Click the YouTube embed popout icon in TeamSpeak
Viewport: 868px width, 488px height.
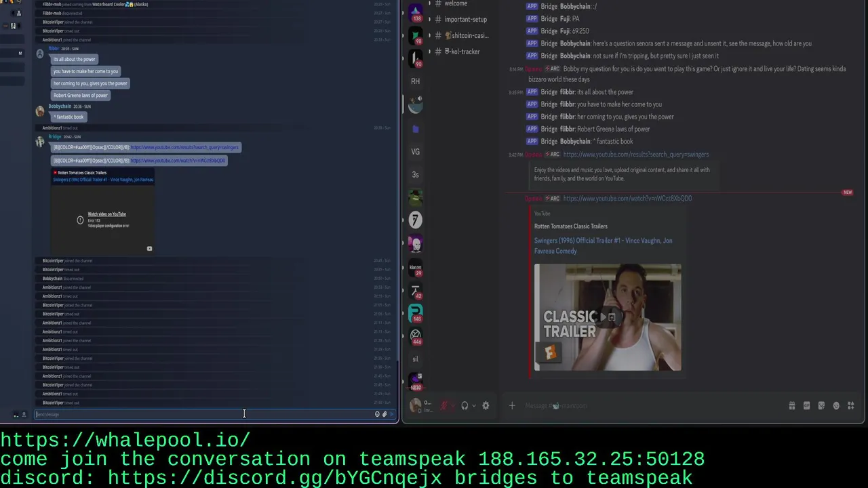149,248
